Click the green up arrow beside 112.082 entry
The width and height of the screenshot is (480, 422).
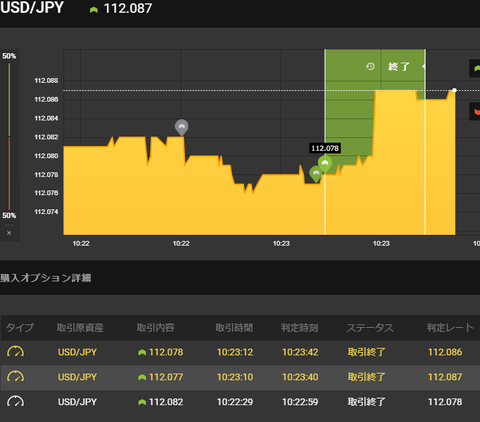point(142,402)
